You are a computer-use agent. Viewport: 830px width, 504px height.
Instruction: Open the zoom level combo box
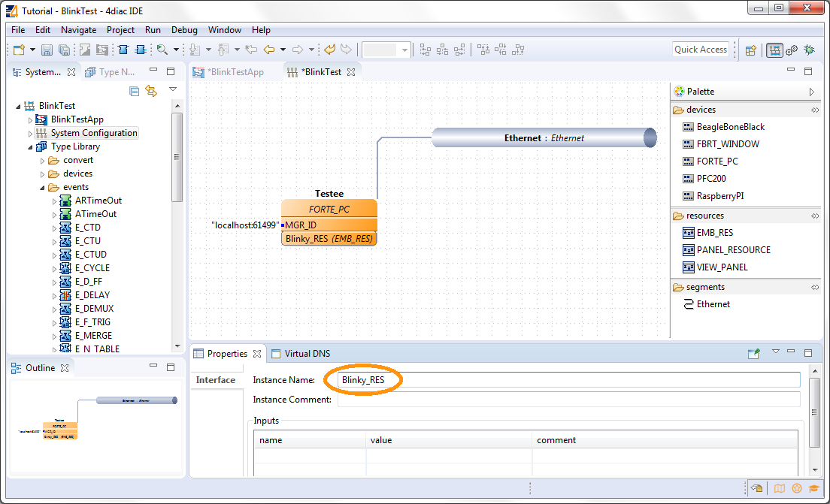tap(404, 50)
